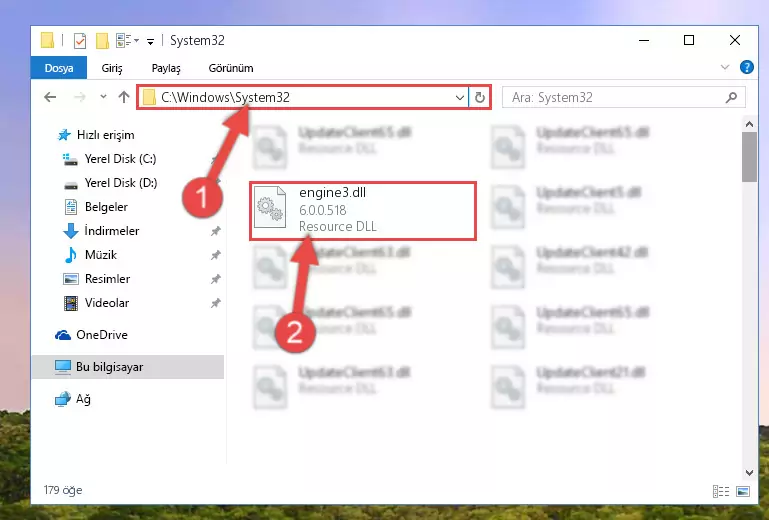
Task: Click the engine3.dll gear file icon
Action: tap(270, 207)
